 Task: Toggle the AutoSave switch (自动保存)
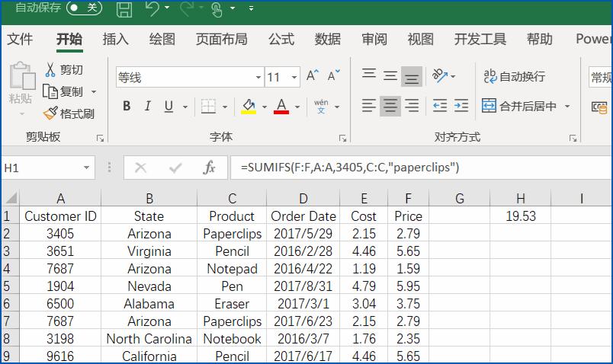[85, 8]
